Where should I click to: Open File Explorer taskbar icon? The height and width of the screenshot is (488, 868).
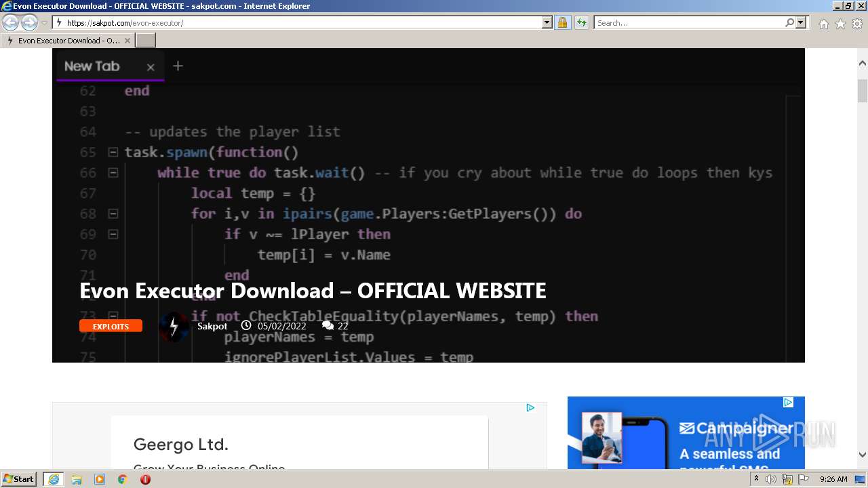77,479
